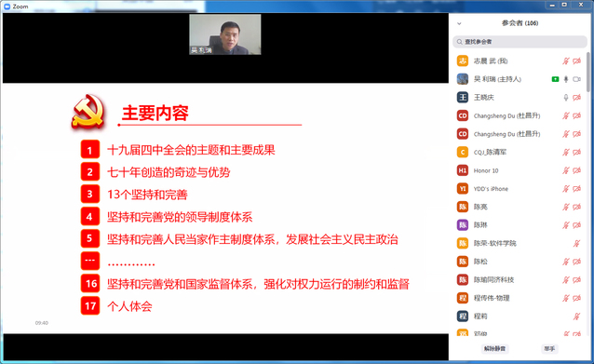The height and width of the screenshot is (364, 594).
Task: Click muted mic icon for YDD's iPhone
Action: pos(565,189)
